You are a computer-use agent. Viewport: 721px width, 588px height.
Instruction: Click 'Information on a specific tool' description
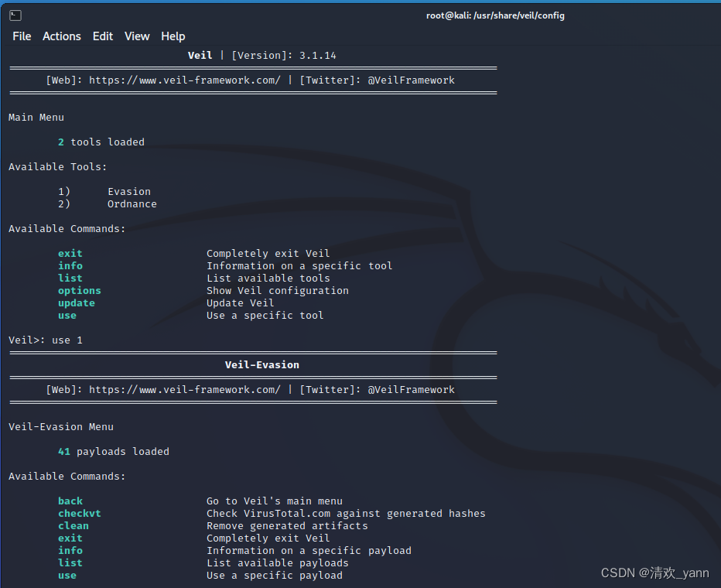click(x=299, y=266)
